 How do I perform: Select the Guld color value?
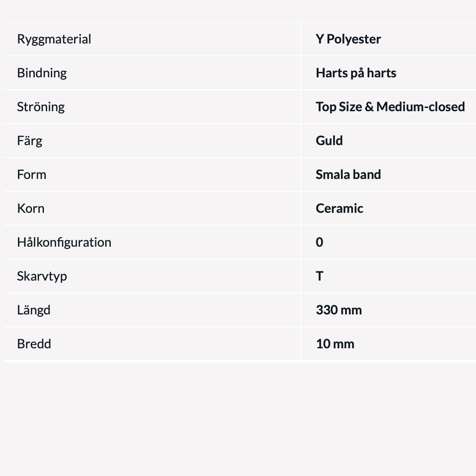click(x=329, y=141)
